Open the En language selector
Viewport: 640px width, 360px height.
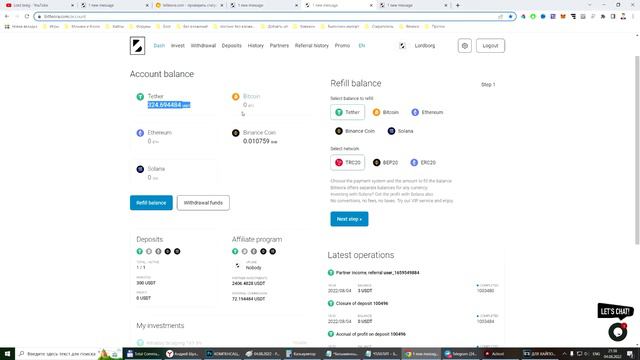(x=362, y=46)
